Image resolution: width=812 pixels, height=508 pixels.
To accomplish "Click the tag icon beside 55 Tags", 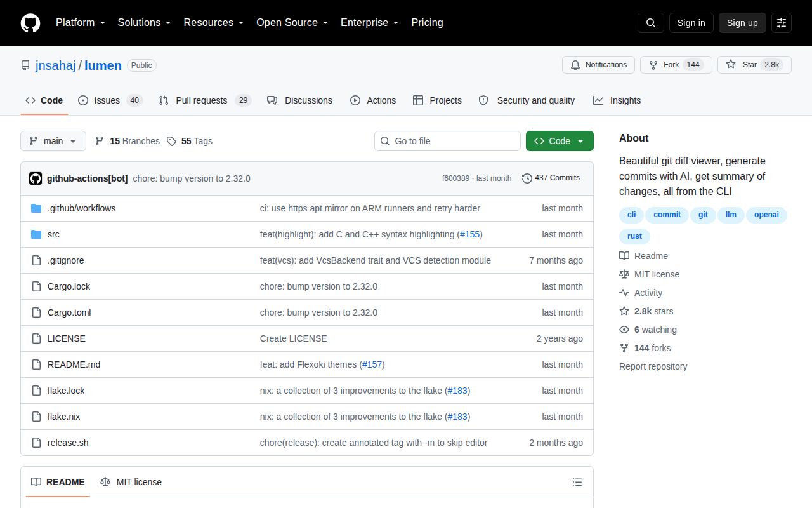I will tap(171, 141).
